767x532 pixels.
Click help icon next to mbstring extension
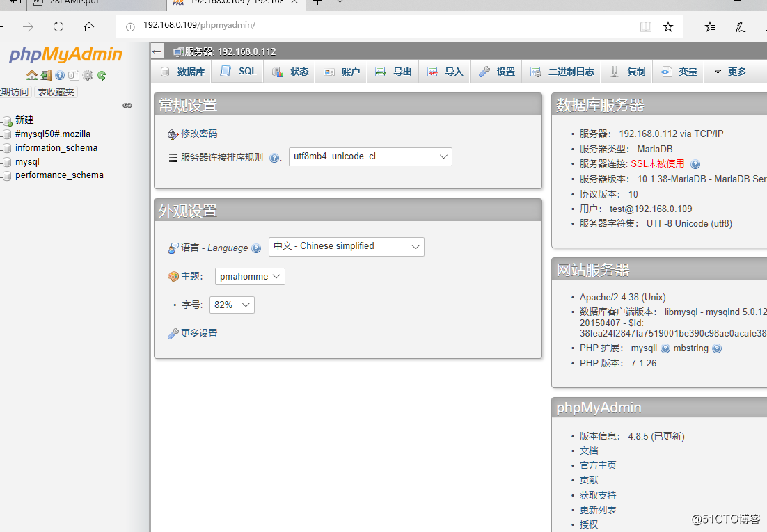(717, 348)
